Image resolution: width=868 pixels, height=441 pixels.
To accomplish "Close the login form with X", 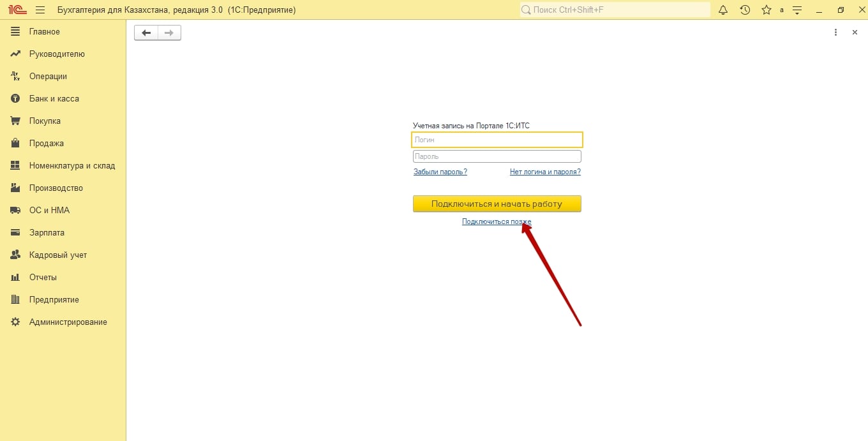I will point(855,33).
